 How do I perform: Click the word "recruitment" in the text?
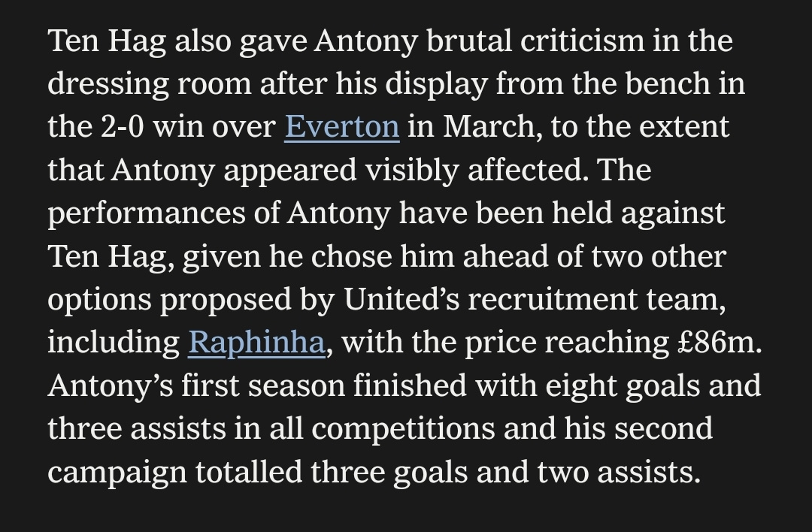click(553, 300)
